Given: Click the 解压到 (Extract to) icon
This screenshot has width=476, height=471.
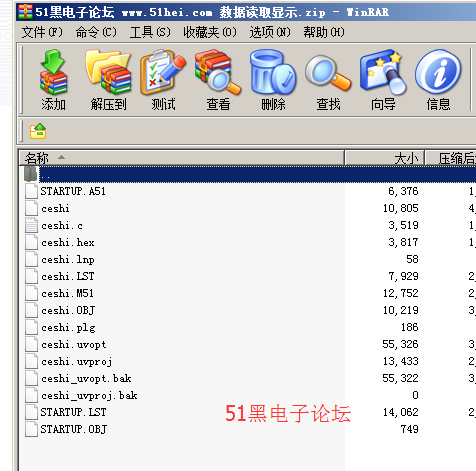Looking at the screenshot, I should [108, 80].
